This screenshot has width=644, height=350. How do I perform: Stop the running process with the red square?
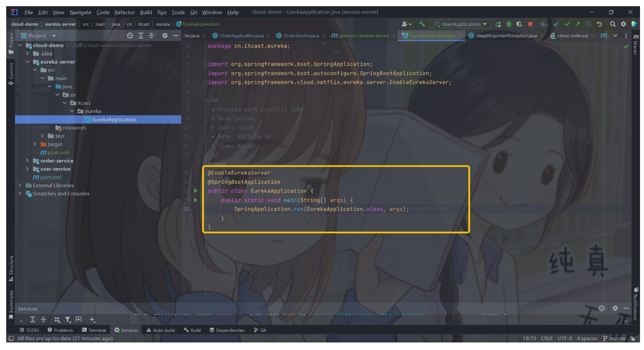(530, 24)
